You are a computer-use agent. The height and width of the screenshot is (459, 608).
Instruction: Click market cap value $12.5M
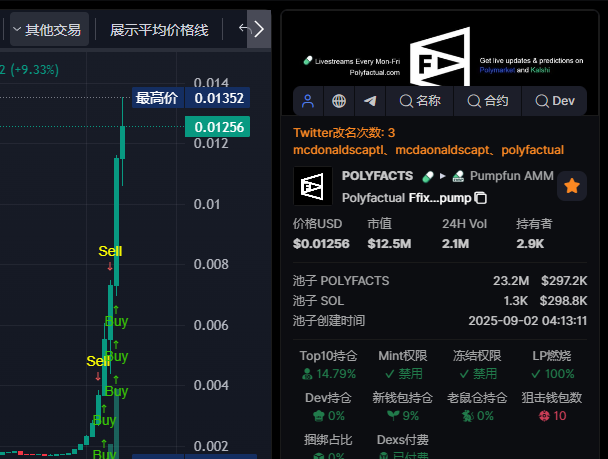pyautogui.click(x=389, y=244)
